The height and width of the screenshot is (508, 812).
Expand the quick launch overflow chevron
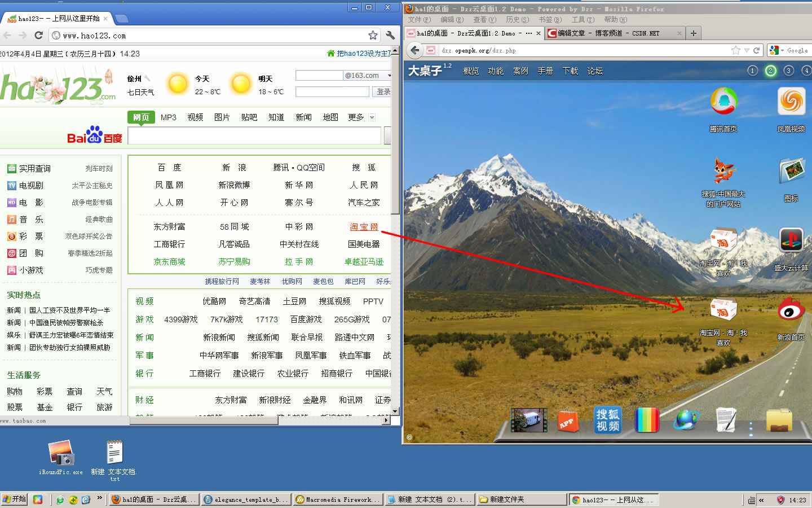click(x=100, y=498)
